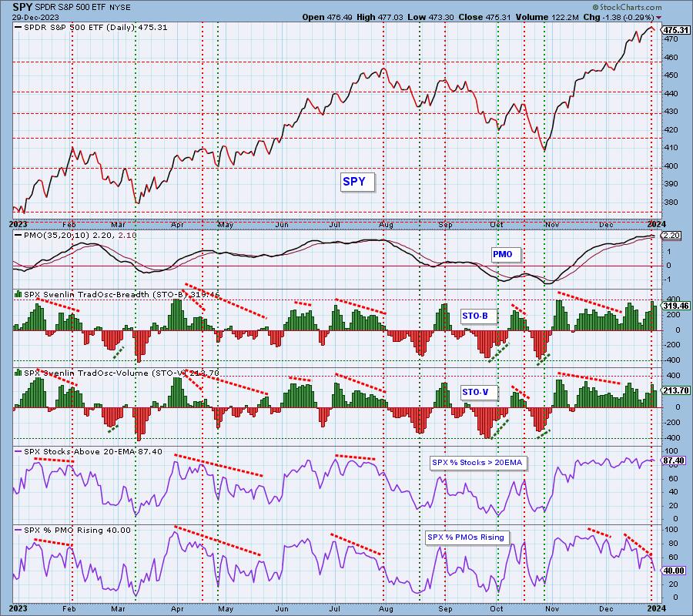Image resolution: width=693 pixels, height=616 pixels.
Task: Click the 2.20 PMO value tag
Action: 671,235
